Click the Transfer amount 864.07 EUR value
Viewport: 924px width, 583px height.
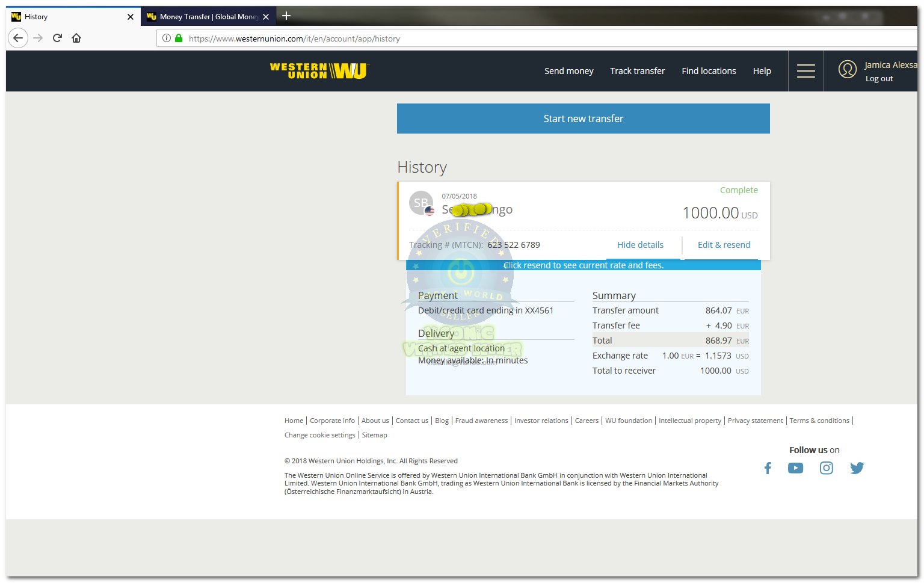pyautogui.click(x=727, y=310)
